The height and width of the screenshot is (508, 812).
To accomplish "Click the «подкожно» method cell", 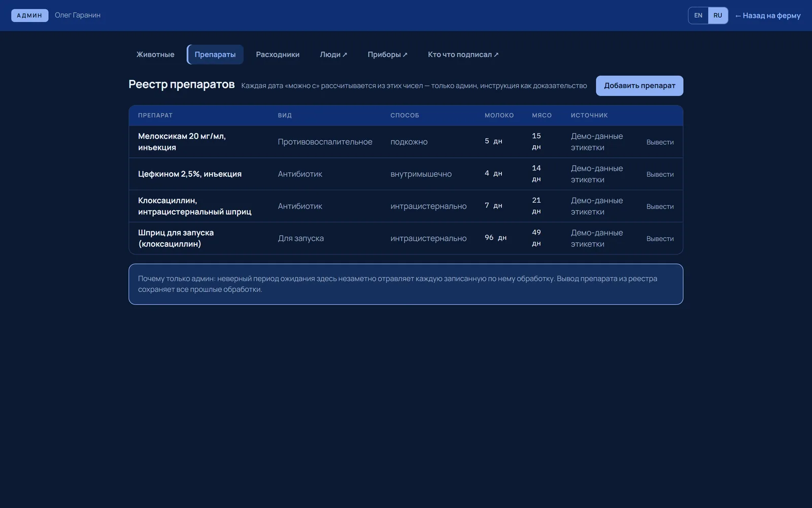I will tap(409, 142).
